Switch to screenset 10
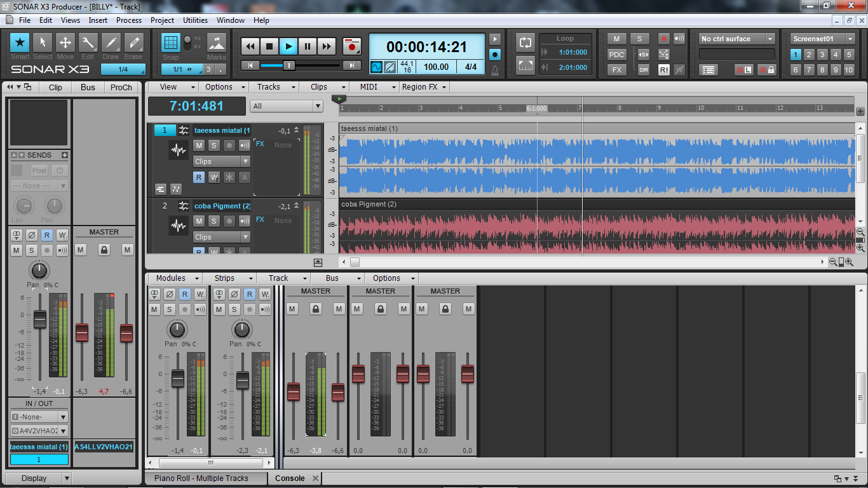 coord(850,70)
